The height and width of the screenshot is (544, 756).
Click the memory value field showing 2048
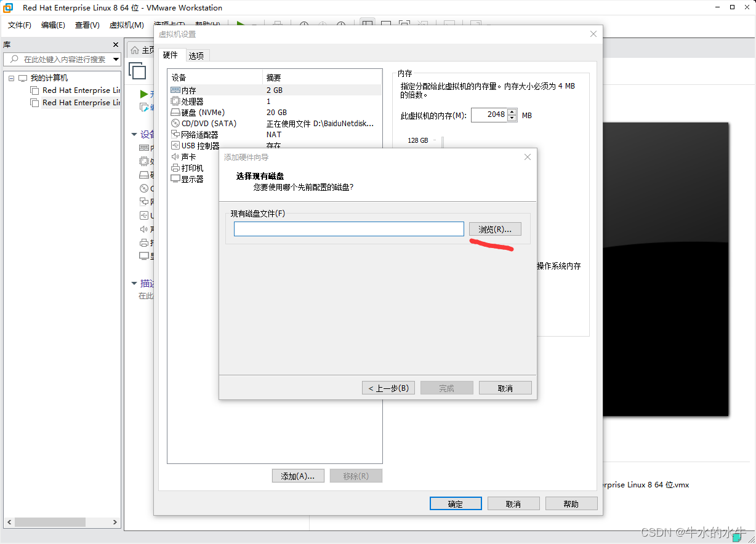[489, 115]
